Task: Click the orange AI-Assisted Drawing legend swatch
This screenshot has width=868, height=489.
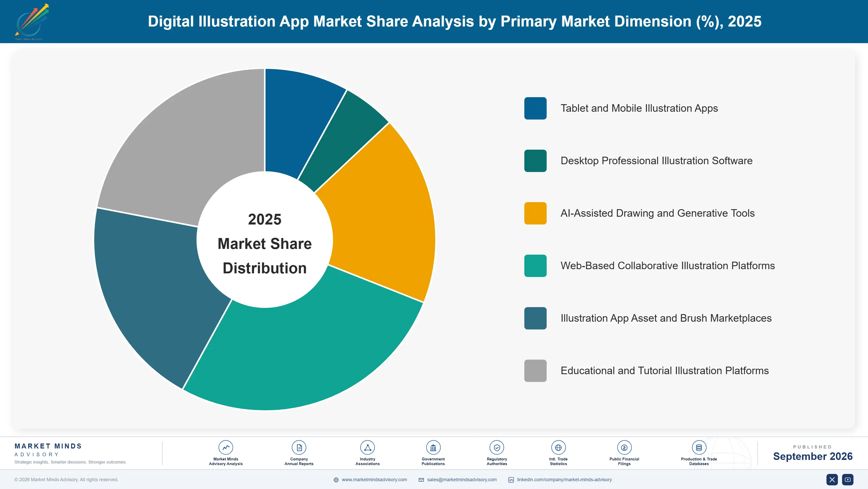Action: pos(535,213)
